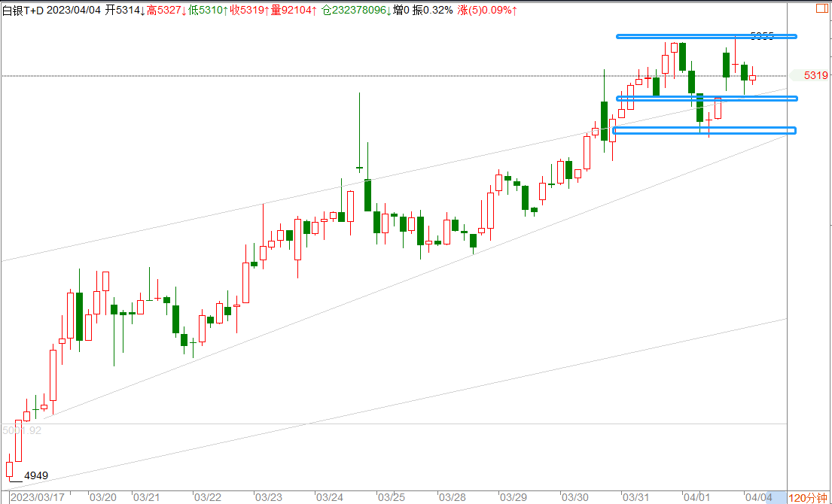This screenshot has width=832, height=504.
Task: Click the 04/04 date label
Action: 757,498
